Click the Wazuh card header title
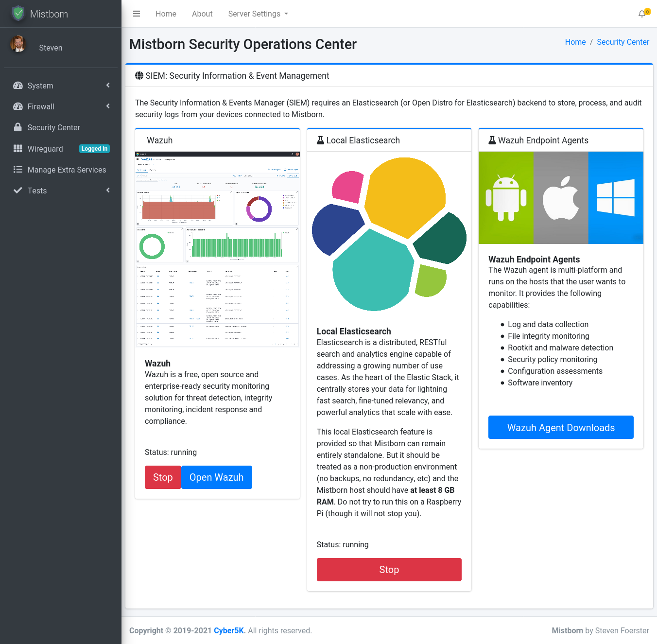This screenshot has height=644, width=657. 159,140
